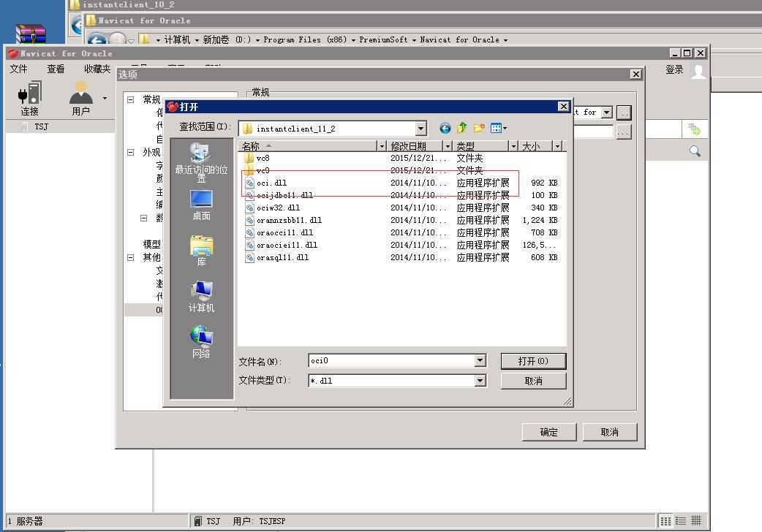Click 确定 in the 选项 dialog
Viewport: 762px width, 532px height.
pos(549,432)
